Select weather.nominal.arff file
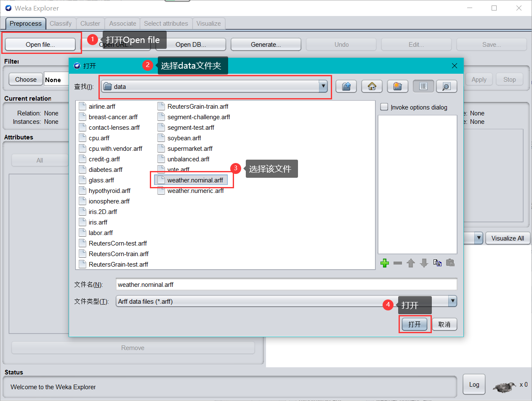 point(191,180)
